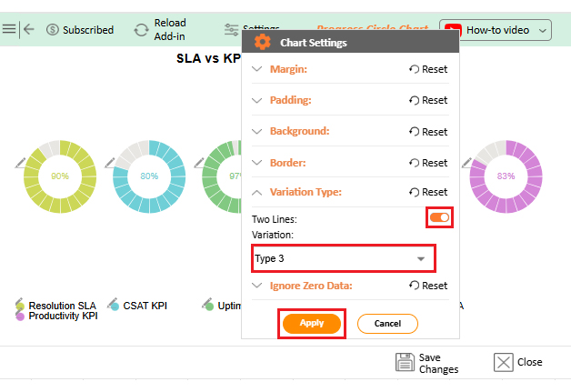Expand the Padding section
The width and height of the screenshot is (571, 392).
click(257, 100)
